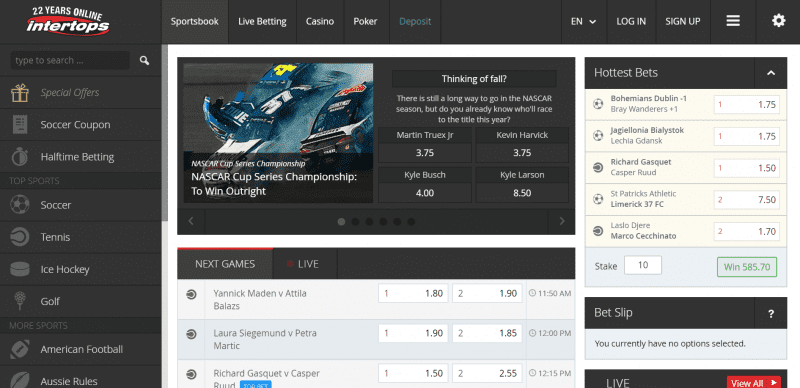The image size is (800, 388).
Task: Select the Soccer ball icon in sidebar
Action: (20, 205)
